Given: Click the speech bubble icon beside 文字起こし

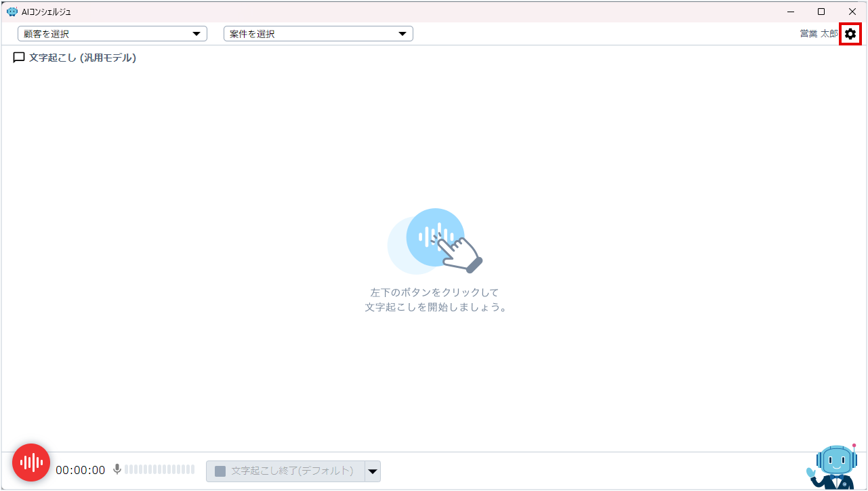Looking at the screenshot, I should [19, 58].
